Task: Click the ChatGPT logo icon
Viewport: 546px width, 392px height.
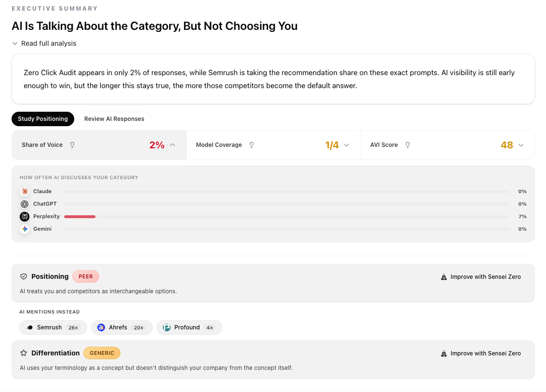Action: pos(25,204)
